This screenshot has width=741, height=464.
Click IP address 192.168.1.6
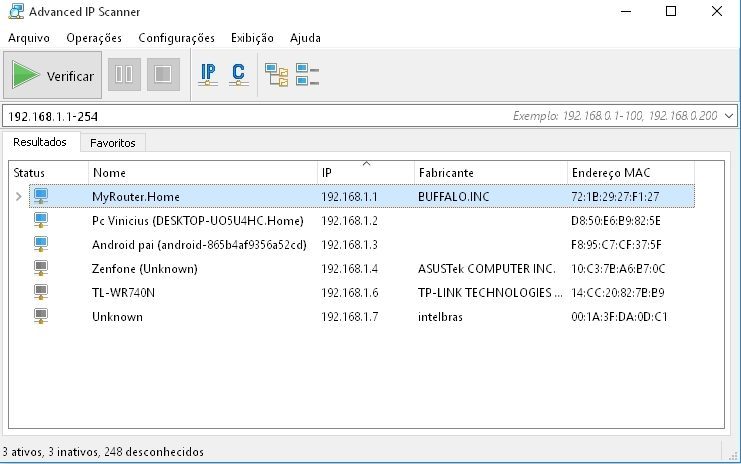pos(349,292)
